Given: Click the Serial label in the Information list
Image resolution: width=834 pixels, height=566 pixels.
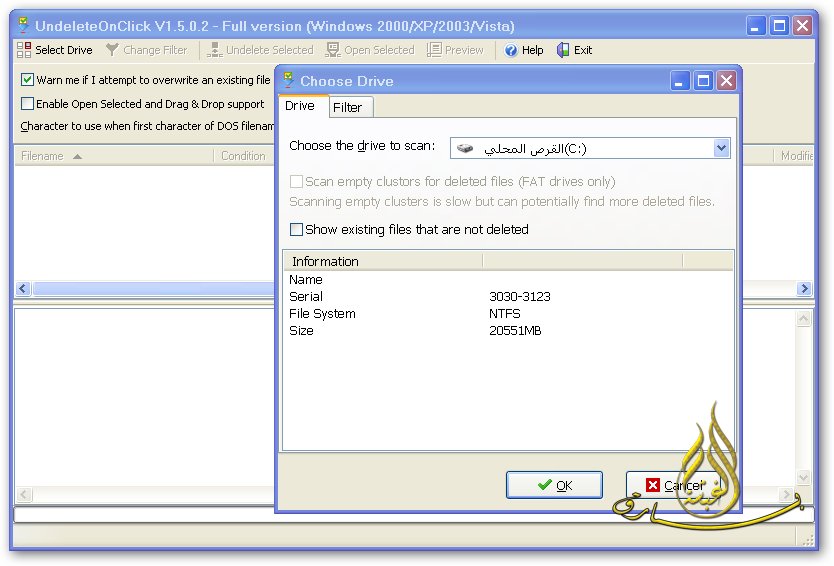Looking at the screenshot, I should click(306, 296).
